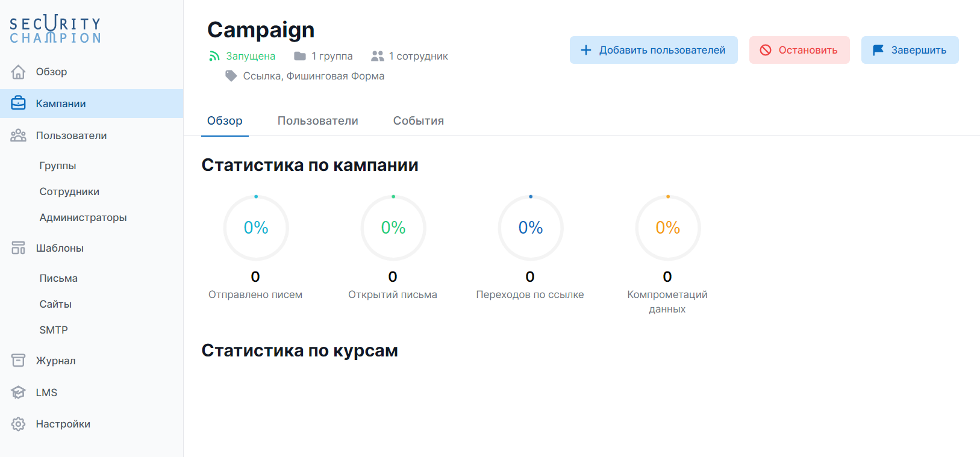Open Сотрудники submenu item
The height and width of the screenshot is (457, 980).
(x=69, y=191)
